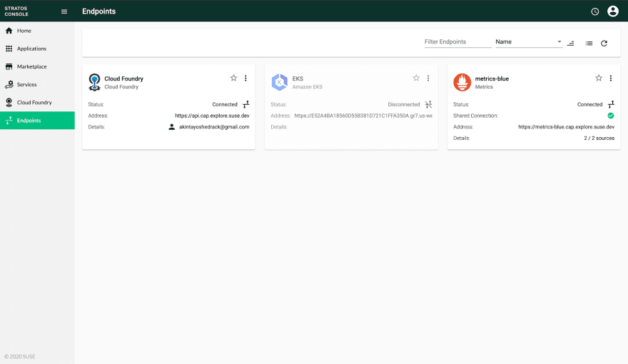Click the Services icon in sidebar
The image size is (628, 364).
9,84
